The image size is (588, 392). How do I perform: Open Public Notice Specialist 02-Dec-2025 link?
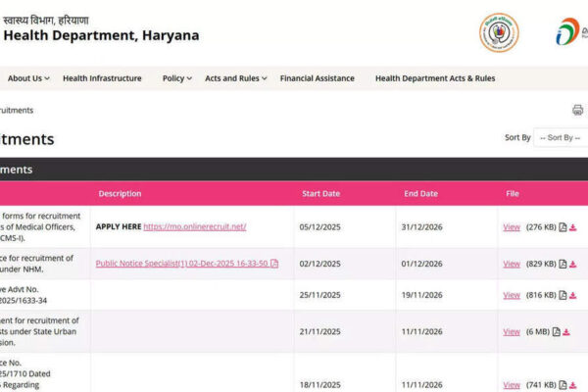[182, 264]
